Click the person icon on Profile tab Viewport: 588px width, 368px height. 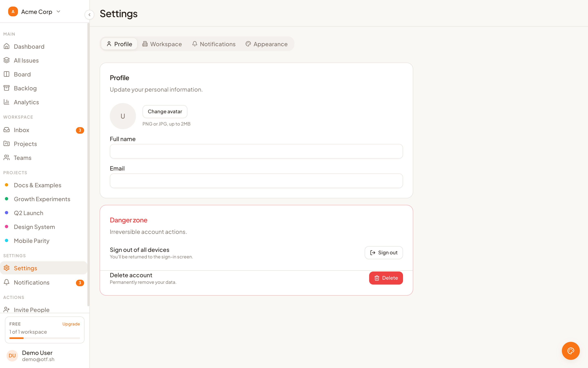[x=109, y=44]
